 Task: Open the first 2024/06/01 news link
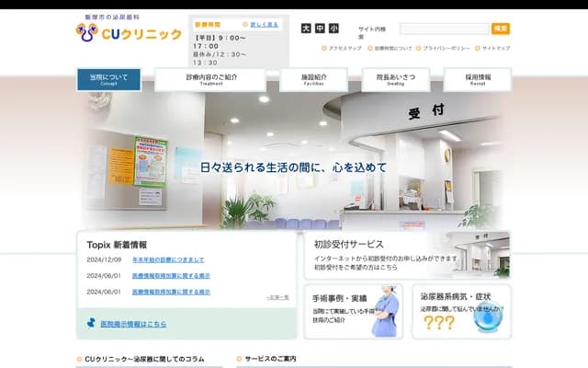171,276
